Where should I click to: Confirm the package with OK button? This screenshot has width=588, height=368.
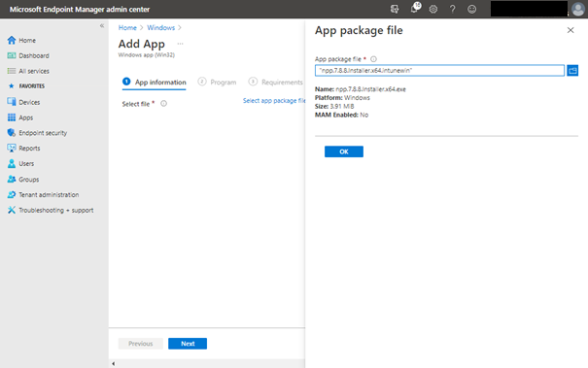[x=343, y=151]
